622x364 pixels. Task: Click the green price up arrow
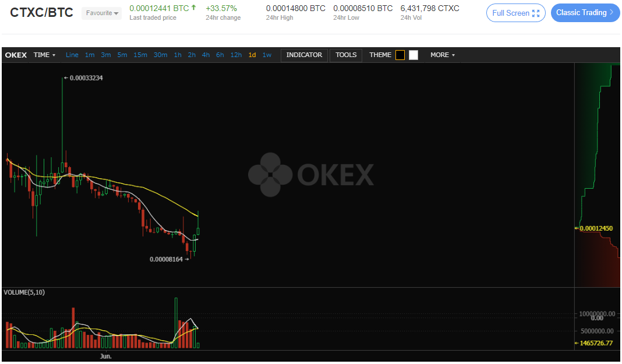pyautogui.click(x=193, y=8)
